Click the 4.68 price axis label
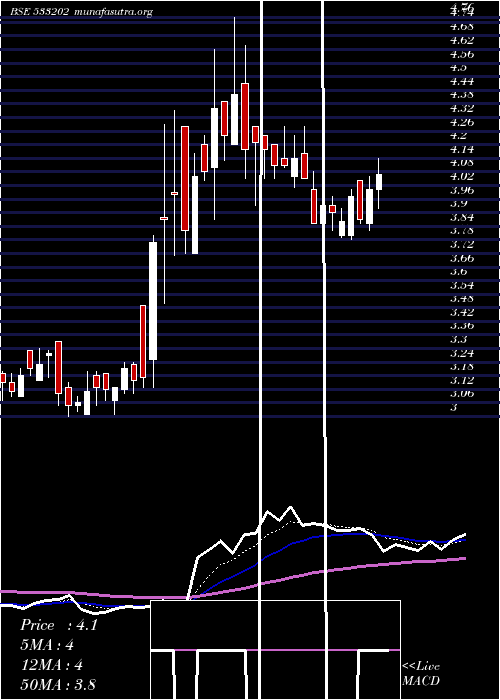 [462, 26]
